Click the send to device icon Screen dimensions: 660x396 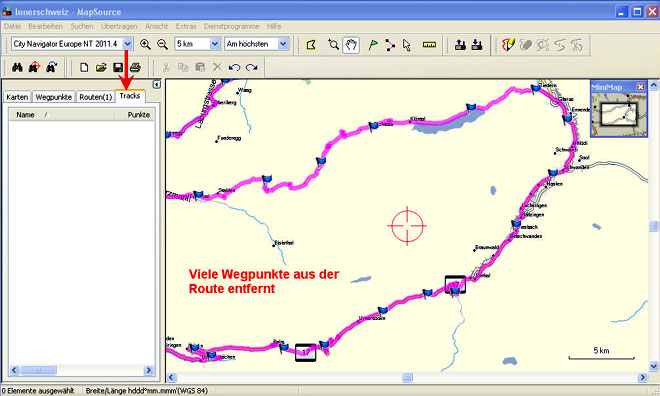tap(460, 45)
